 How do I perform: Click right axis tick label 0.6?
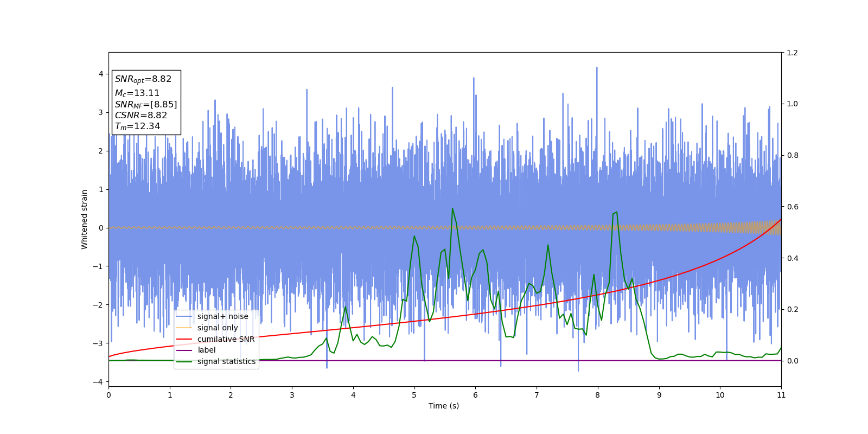(792, 207)
